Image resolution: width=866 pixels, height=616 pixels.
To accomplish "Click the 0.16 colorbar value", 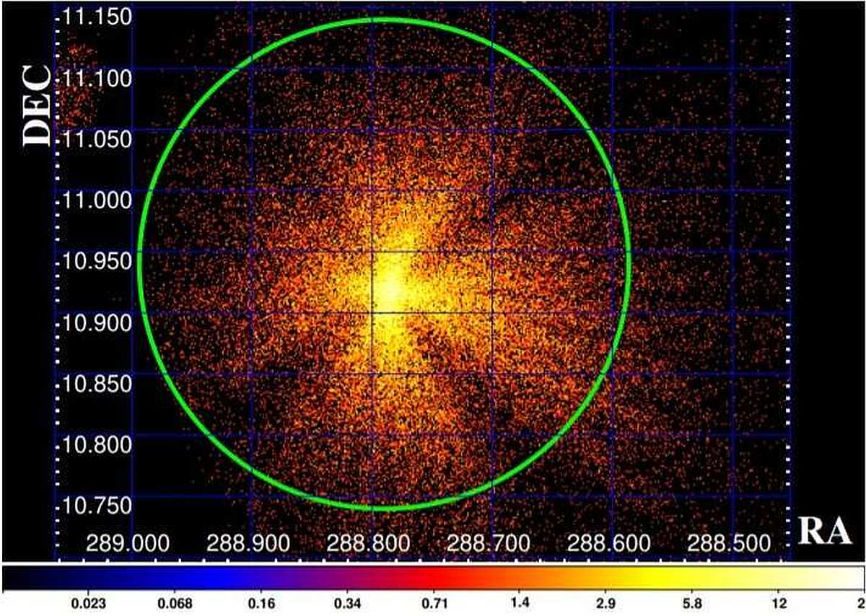I will (262, 603).
